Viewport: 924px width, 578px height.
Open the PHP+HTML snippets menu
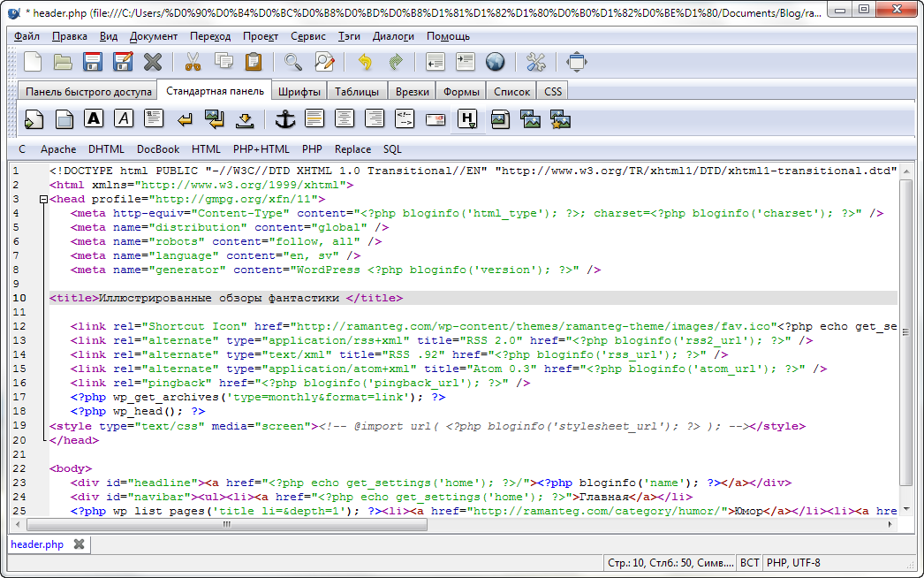(261, 149)
